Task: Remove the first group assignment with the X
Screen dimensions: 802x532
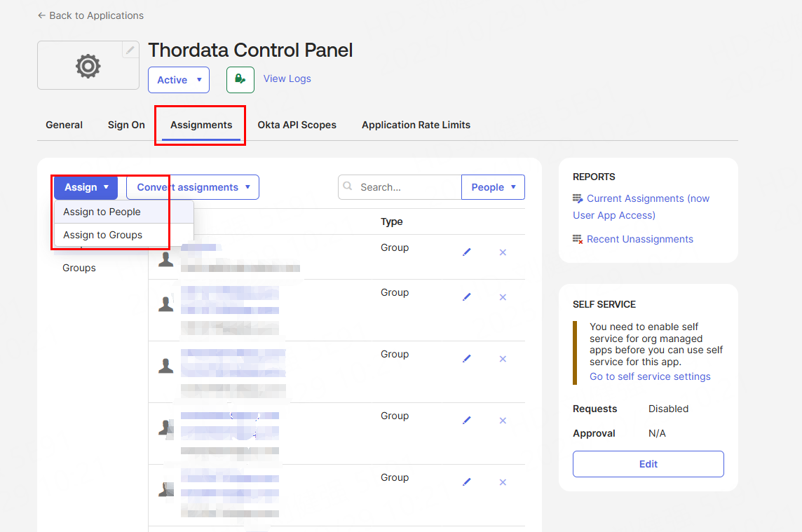Action: (503, 252)
